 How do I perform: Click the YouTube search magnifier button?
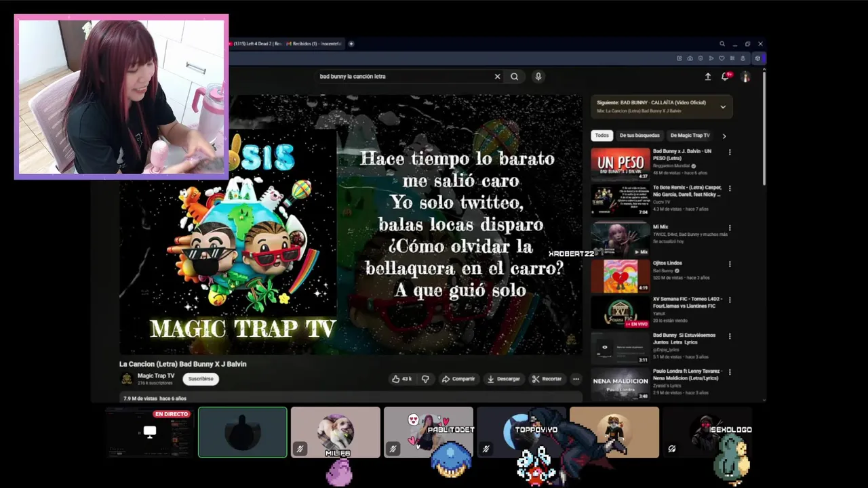(x=515, y=77)
